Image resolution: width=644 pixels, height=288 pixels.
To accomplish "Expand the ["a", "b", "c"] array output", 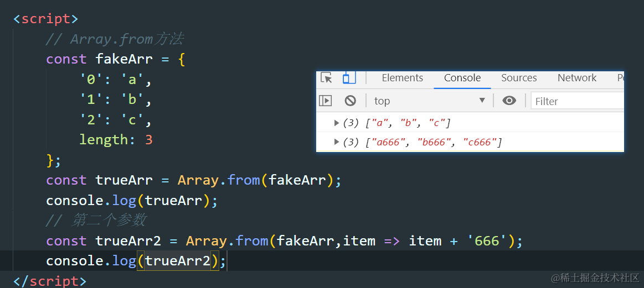I will (x=337, y=122).
